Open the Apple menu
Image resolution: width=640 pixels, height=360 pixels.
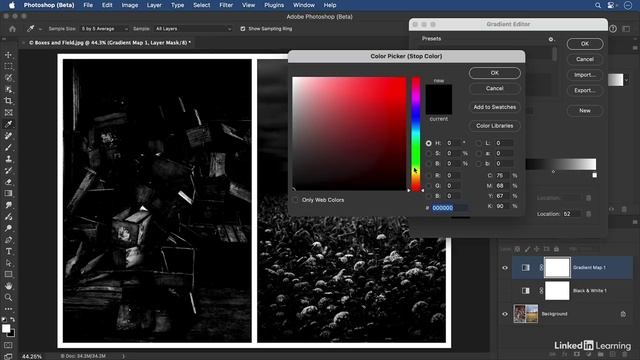coord(12,5)
